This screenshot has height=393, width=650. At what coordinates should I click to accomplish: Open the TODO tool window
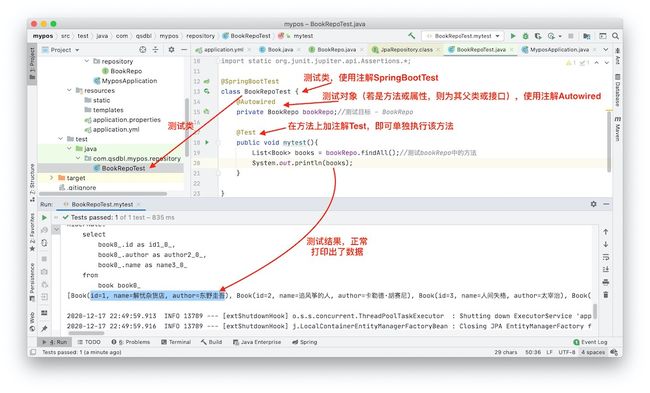89,342
